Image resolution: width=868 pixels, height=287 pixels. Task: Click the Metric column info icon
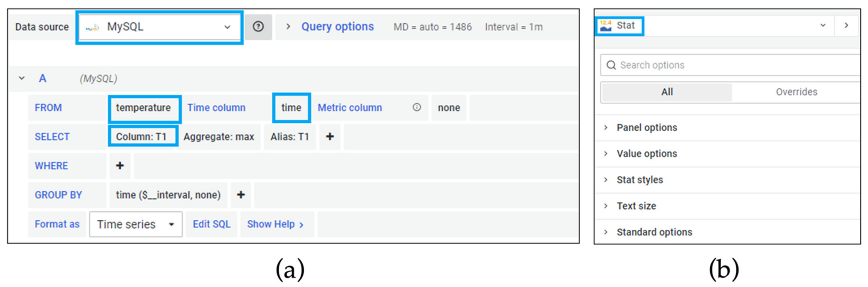pyautogui.click(x=417, y=107)
